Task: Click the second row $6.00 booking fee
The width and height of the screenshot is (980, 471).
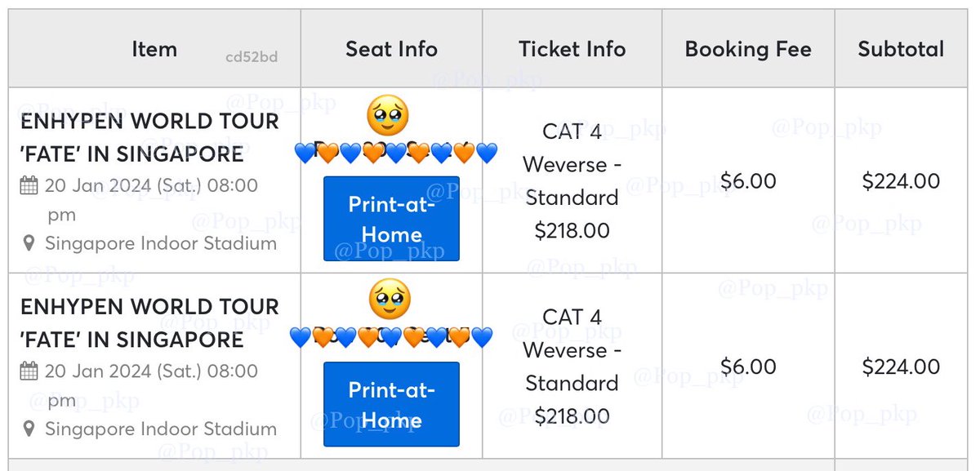Action: [748, 367]
